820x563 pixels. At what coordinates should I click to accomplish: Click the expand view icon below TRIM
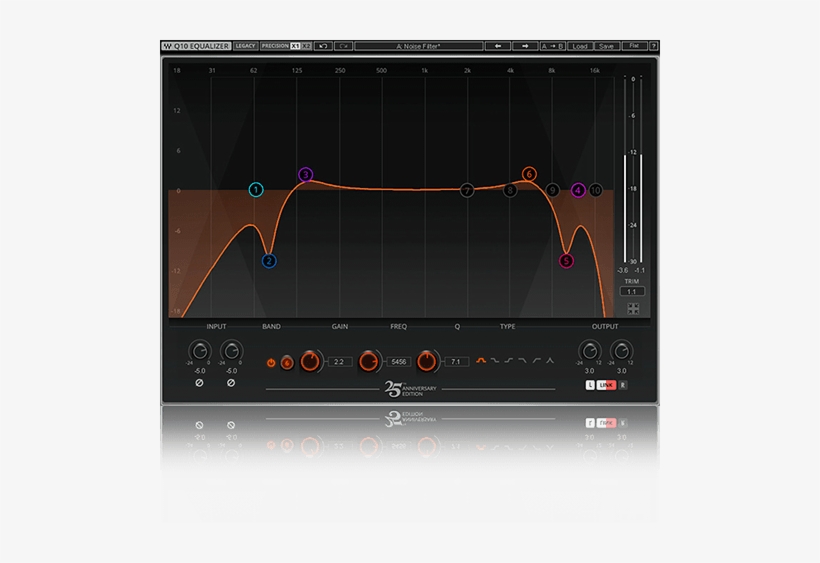[633, 308]
